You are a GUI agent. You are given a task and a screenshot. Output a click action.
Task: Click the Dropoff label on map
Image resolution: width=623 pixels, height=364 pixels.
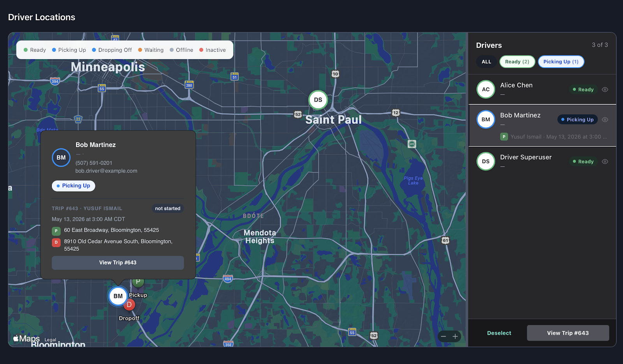(x=129, y=318)
